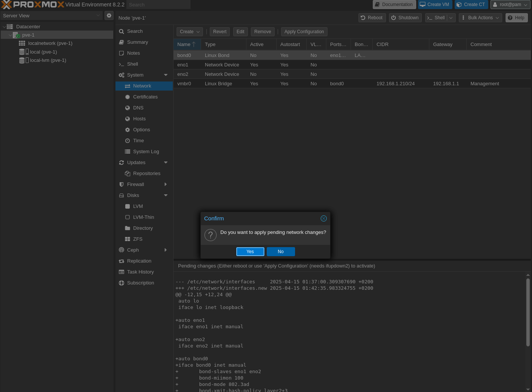Sort the table by Name column header
Screen dimensions: 532x392
[x=184, y=45]
